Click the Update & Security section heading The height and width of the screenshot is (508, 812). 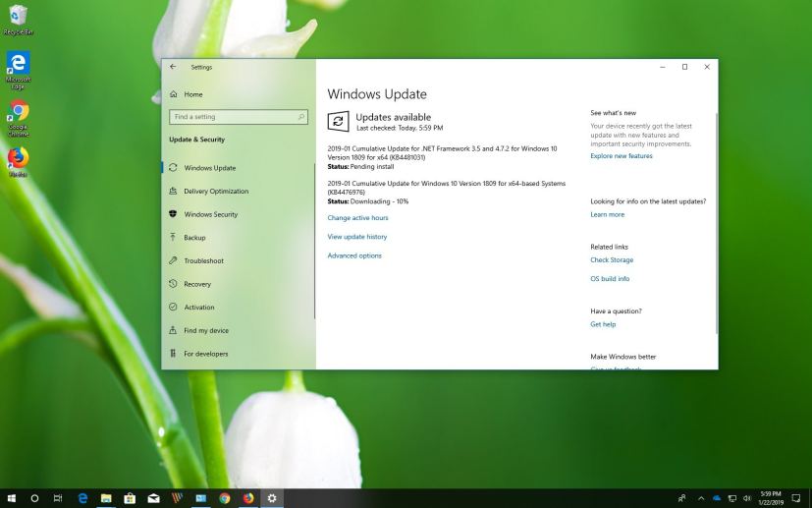click(x=196, y=140)
